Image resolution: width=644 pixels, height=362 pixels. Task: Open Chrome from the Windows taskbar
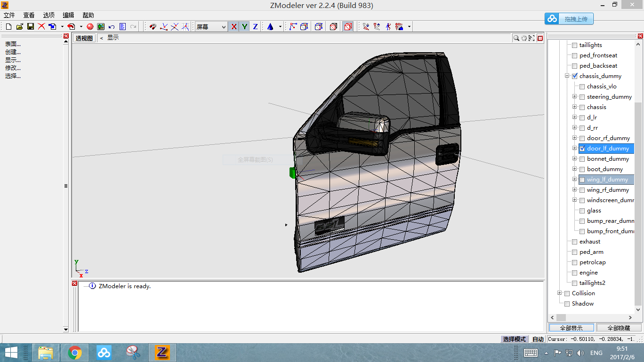75,352
